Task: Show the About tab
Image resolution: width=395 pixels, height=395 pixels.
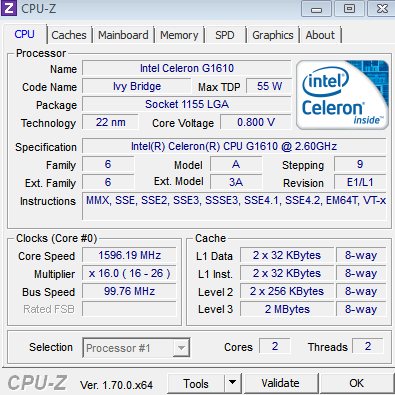Action: pyautogui.click(x=320, y=35)
